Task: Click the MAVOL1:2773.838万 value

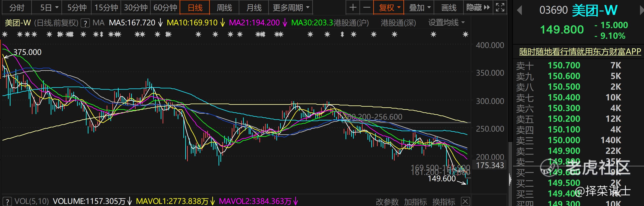Action: pos(172,201)
